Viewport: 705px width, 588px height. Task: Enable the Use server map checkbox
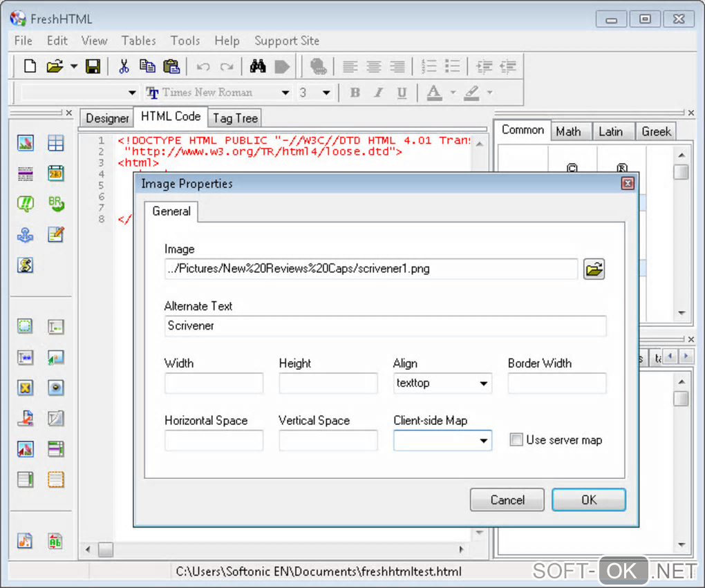[516, 439]
